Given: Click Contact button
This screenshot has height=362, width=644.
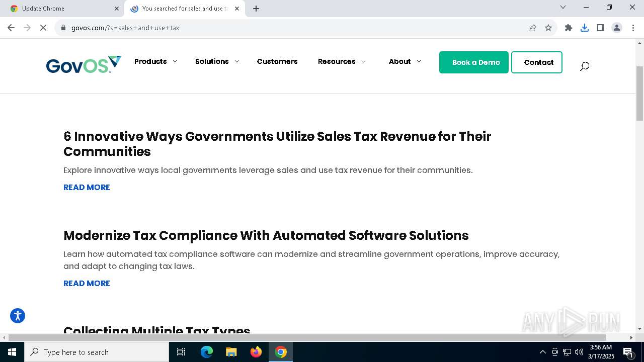Looking at the screenshot, I should coord(537,62).
